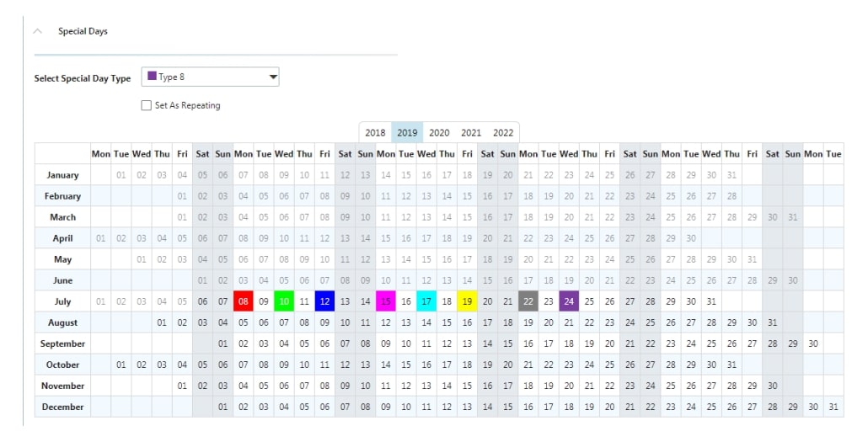Select the 2019 year tab

pyautogui.click(x=407, y=133)
